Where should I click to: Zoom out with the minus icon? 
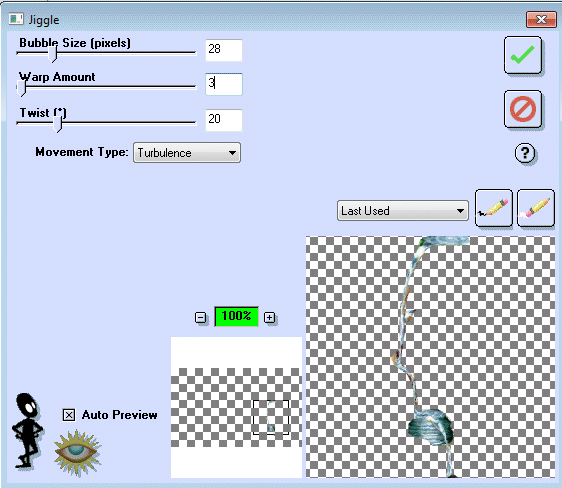(201, 317)
